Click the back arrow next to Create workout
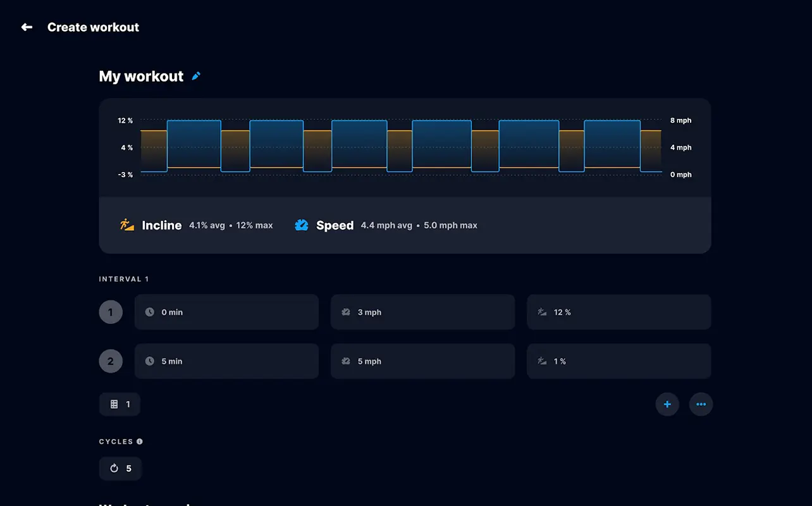The height and width of the screenshot is (506, 812). coord(27,27)
